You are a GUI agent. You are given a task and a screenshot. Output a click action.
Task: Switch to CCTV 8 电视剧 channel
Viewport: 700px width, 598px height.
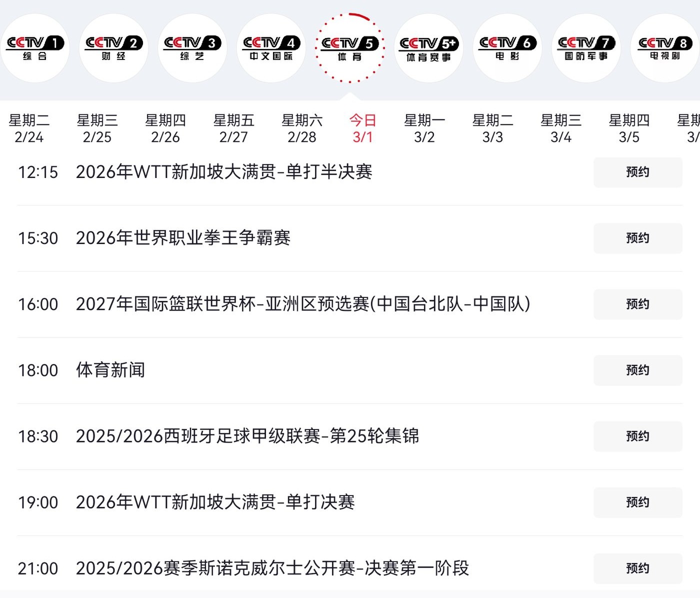664,48
